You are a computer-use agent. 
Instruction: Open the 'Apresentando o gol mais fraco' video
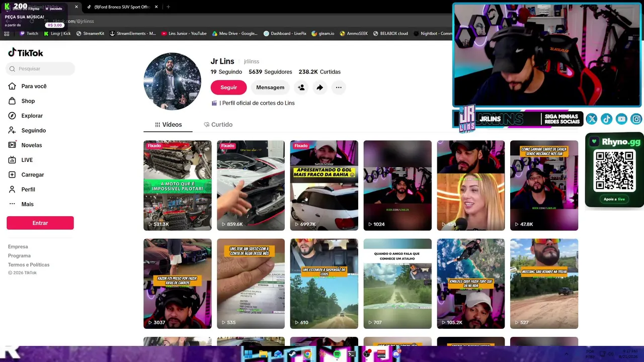pyautogui.click(x=324, y=186)
